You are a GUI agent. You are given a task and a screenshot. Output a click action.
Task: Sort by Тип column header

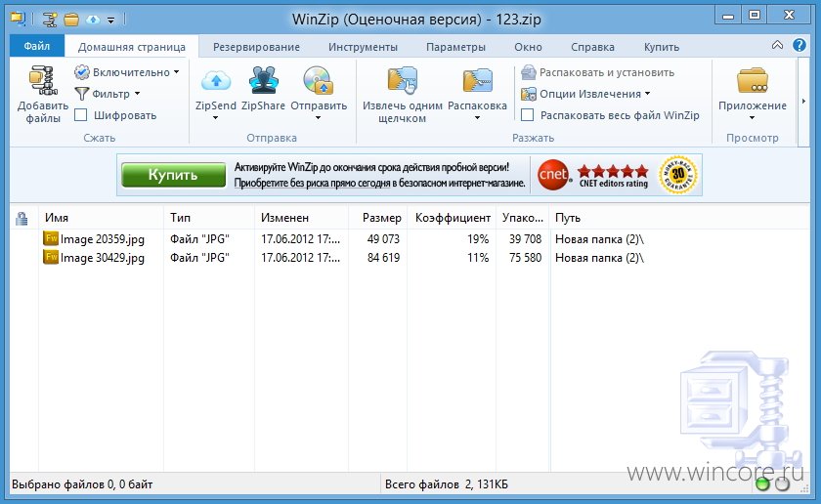tap(209, 218)
